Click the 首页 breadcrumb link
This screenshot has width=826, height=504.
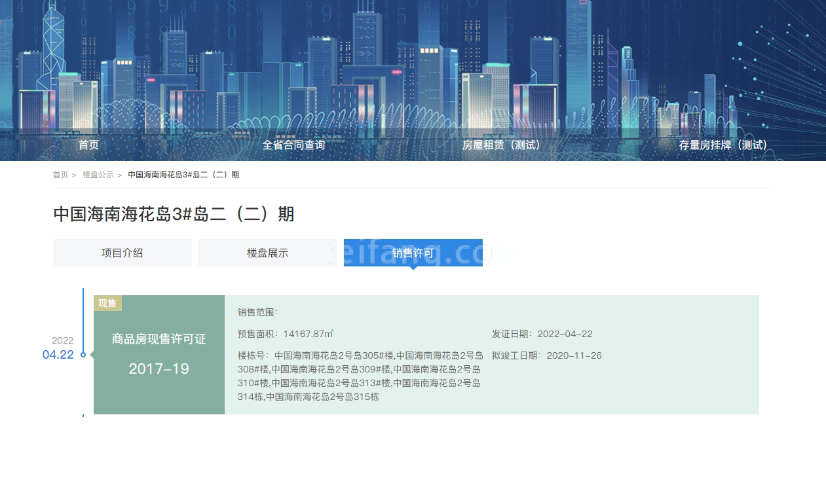tap(60, 175)
